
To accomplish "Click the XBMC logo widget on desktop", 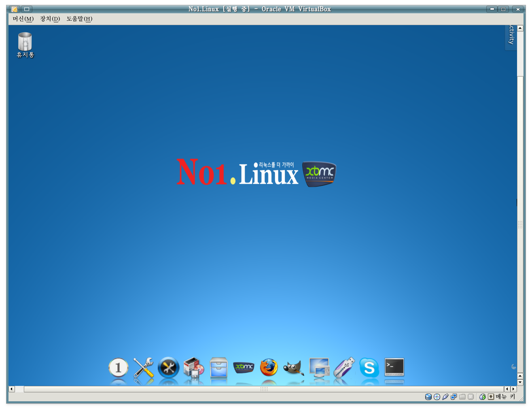I will (320, 174).
